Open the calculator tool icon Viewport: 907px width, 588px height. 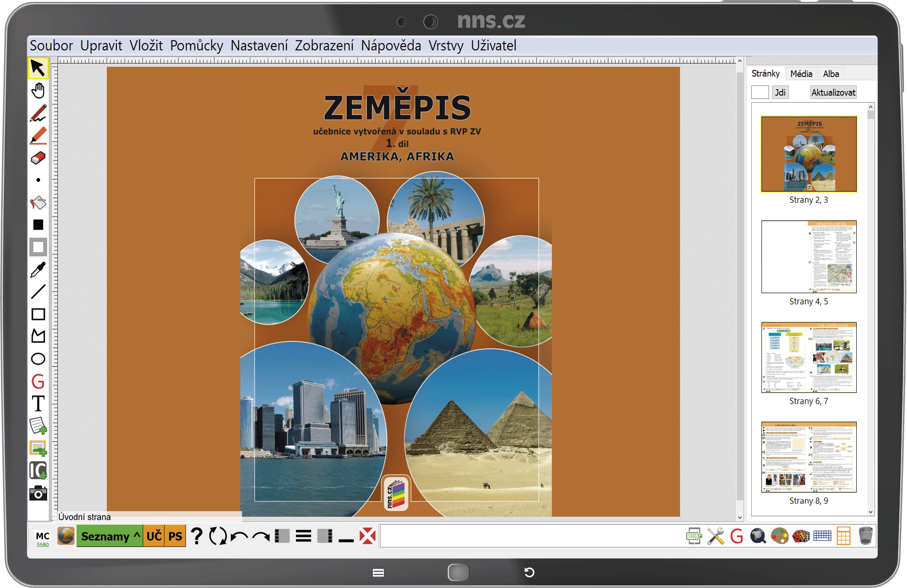pyautogui.click(x=843, y=536)
